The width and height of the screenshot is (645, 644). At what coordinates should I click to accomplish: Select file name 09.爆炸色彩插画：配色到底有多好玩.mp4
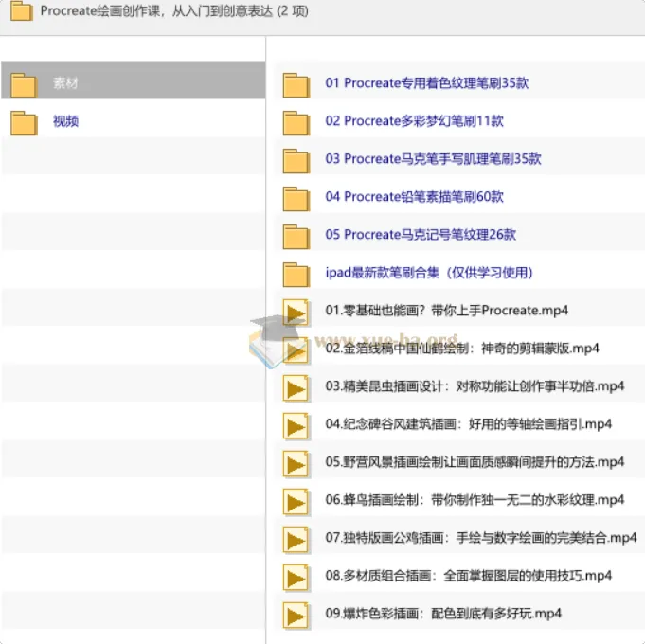(443, 613)
